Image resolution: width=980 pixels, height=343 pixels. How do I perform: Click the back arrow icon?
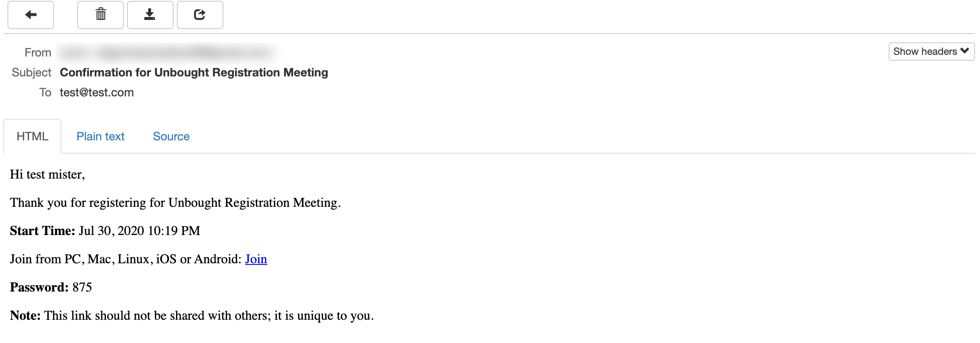pos(31,15)
